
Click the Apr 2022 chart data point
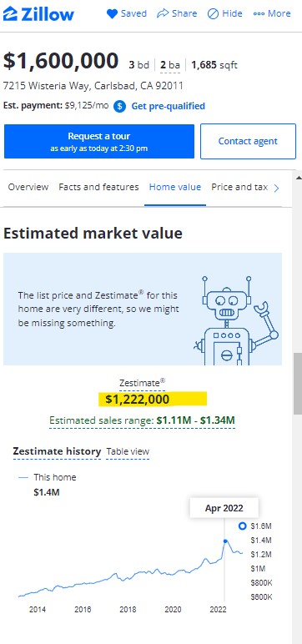(224, 541)
